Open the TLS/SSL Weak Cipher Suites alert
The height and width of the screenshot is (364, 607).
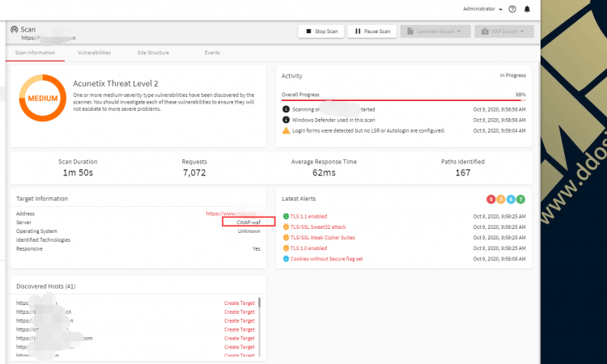pos(322,238)
